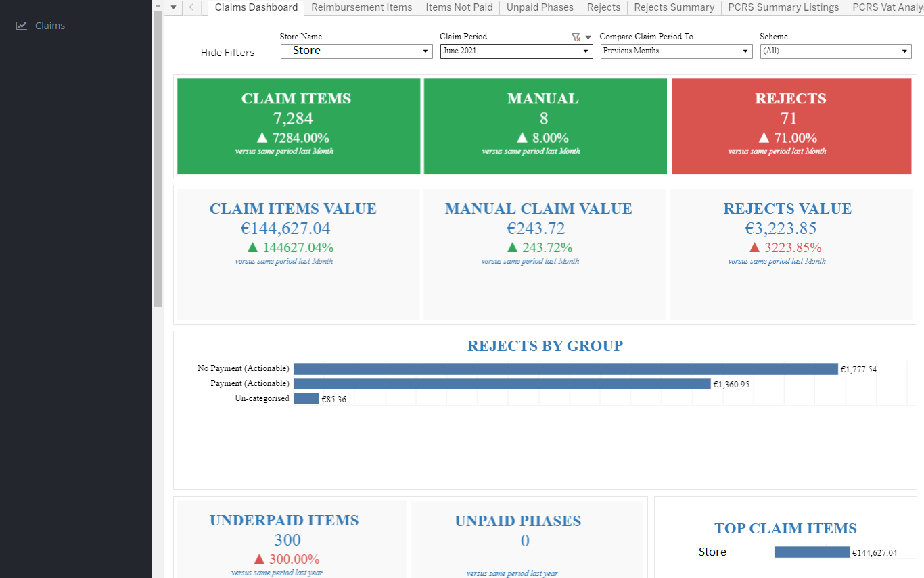Click the 300.00% change under Underpaid Items
The width and height of the screenshot is (924, 578).
287,559
